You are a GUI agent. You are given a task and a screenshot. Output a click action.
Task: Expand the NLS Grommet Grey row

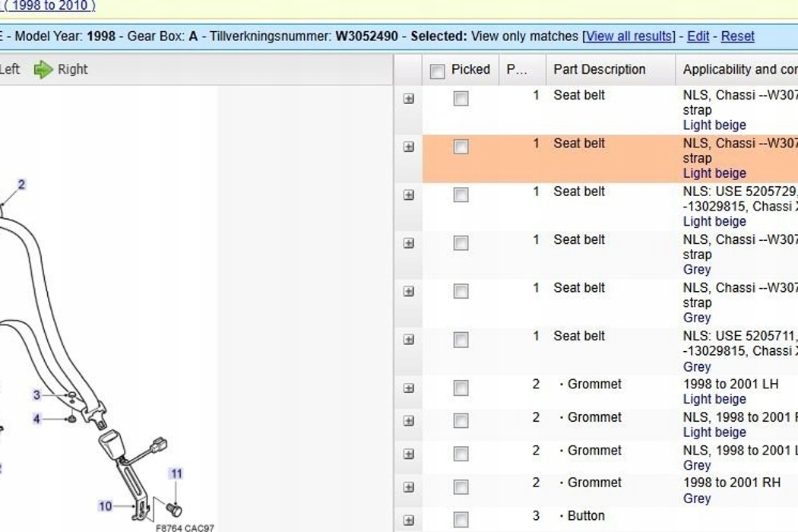pos(409,454)
